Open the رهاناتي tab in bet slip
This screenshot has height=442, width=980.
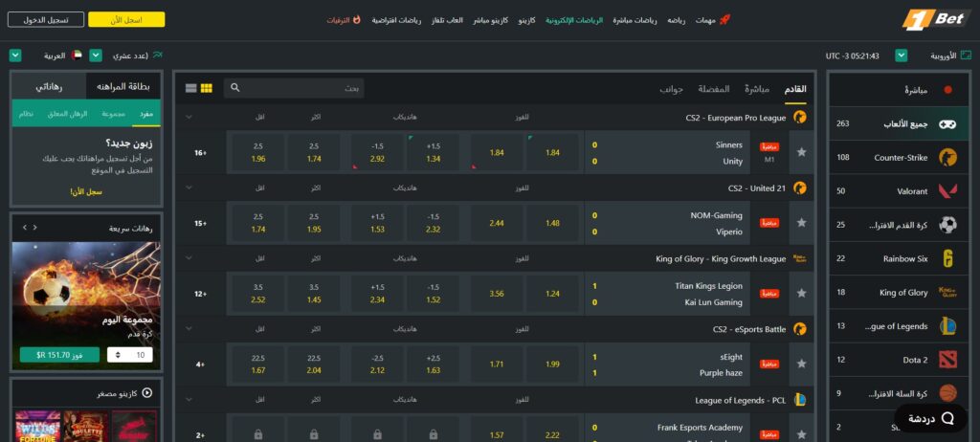(x=49, y=86)
